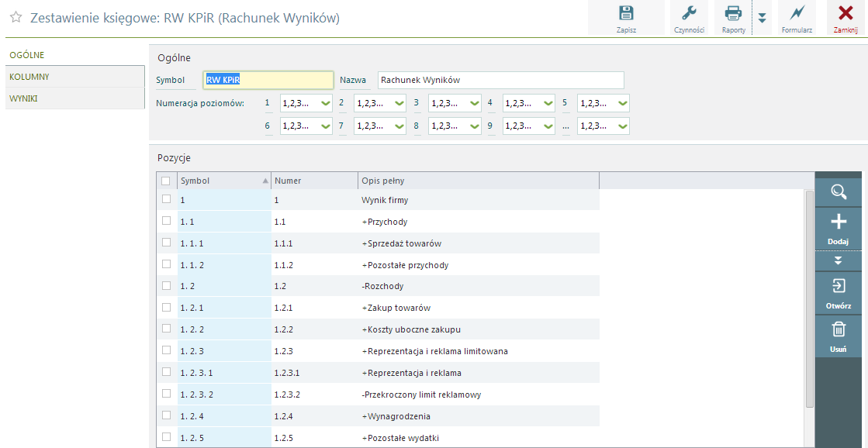The width and height of the screenshot is (868, 448).
Task: Open level 3 numbering dropdown
Action: coord(455,103)
